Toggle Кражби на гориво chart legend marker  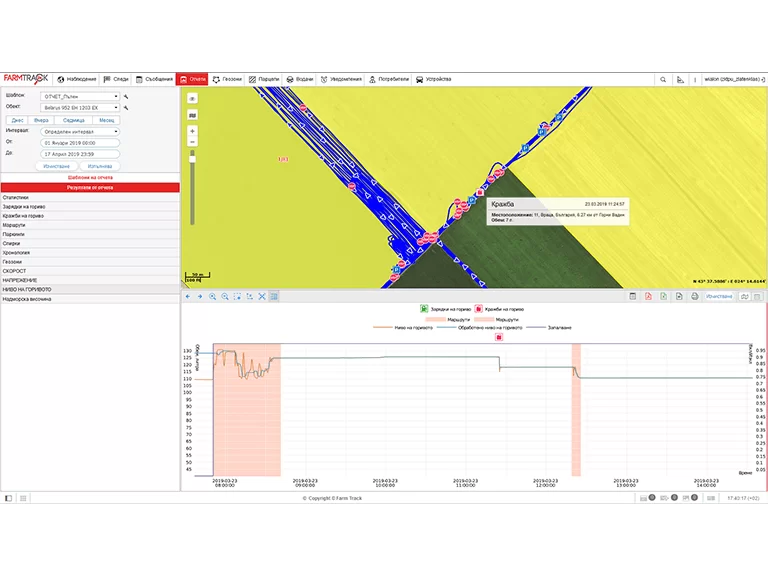[x=479, y=309]
